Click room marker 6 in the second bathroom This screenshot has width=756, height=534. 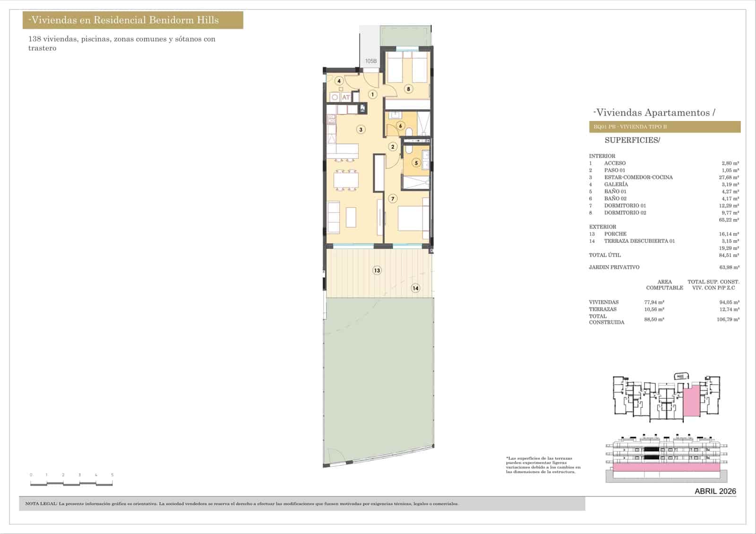pyautogui.click(x=401, y=126)
